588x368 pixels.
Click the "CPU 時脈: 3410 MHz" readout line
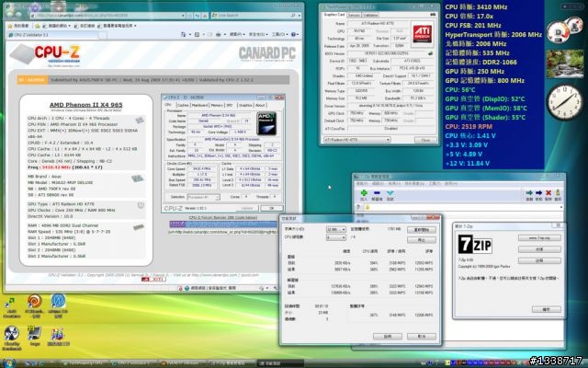point(476,6)
